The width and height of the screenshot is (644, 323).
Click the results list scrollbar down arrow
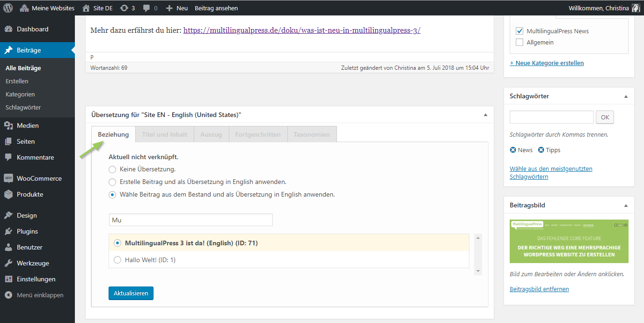pyautogui.click(x=478, y=271)
